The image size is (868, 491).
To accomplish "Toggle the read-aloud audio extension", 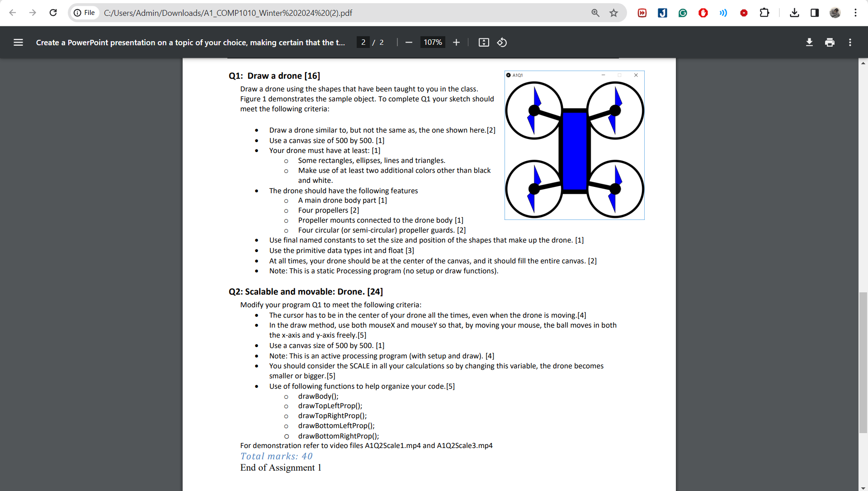I will pos(723,13).
